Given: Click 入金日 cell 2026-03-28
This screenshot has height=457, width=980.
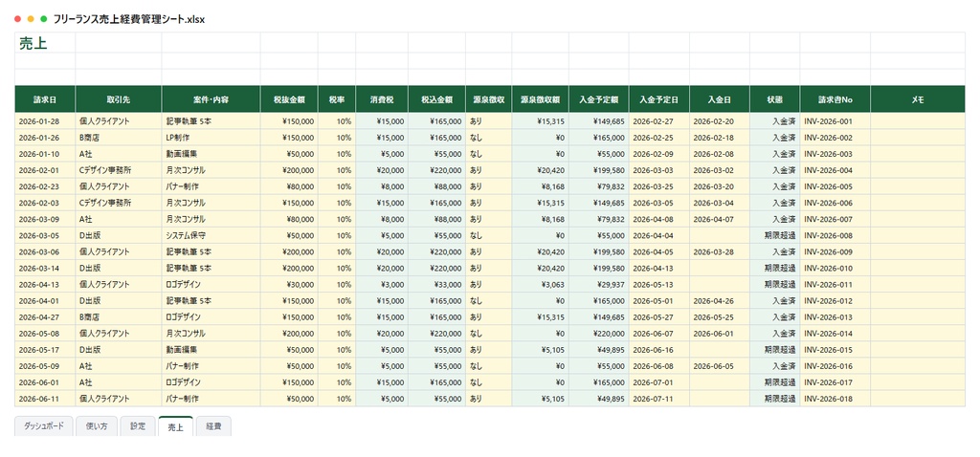Looking at the screenshot, I should point(720,251).
